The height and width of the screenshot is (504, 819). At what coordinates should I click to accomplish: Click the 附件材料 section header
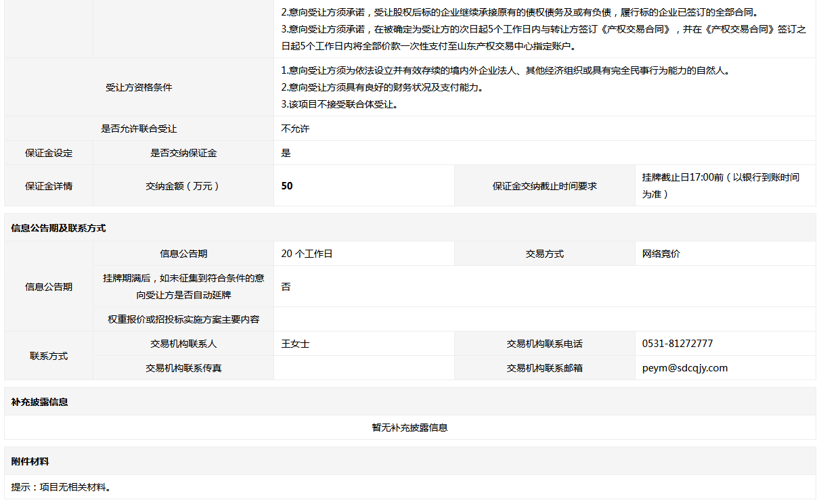click(30, 461)
